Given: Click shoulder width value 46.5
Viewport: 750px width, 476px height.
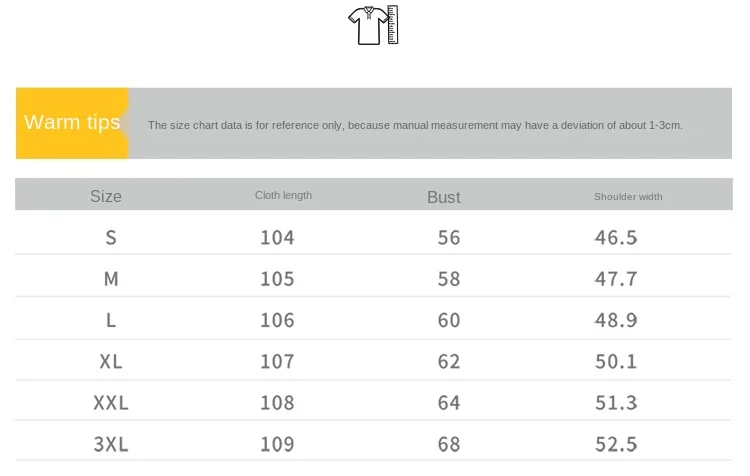Looking at the screenshot, I should 616,238.
